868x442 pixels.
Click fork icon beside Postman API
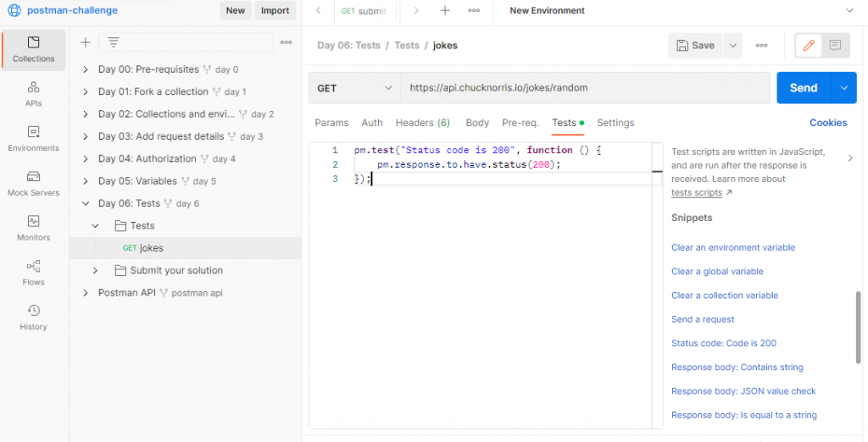164,293
